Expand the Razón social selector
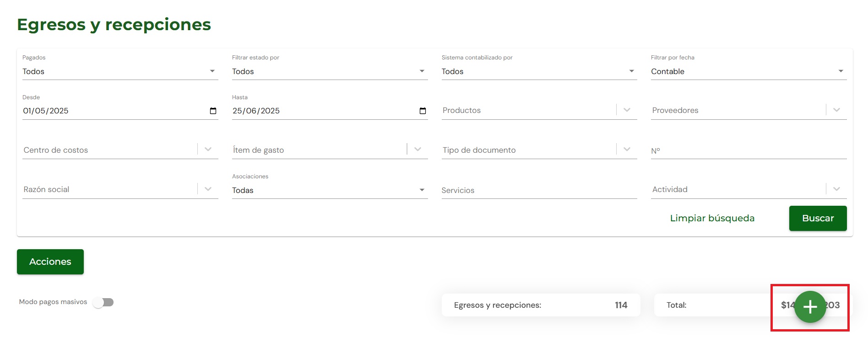Viewport: 868px width, 337px height. [x=120, y=189]
